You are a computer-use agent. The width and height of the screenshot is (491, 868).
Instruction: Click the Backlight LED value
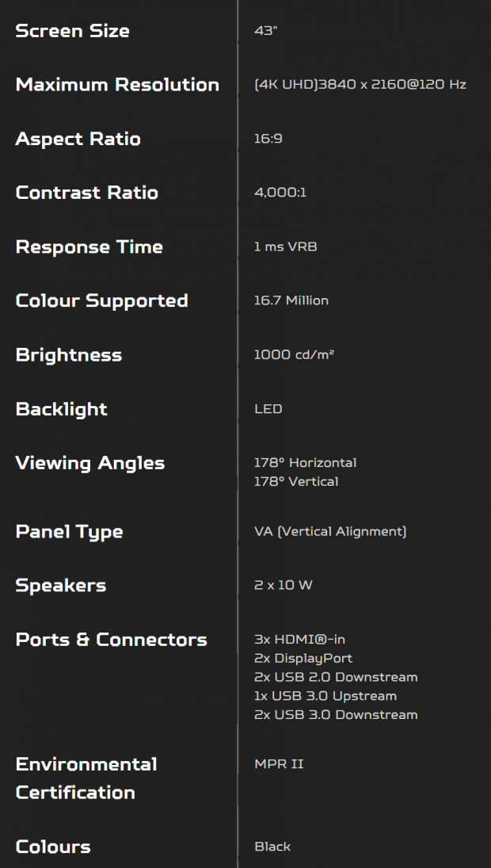(268, 409)
